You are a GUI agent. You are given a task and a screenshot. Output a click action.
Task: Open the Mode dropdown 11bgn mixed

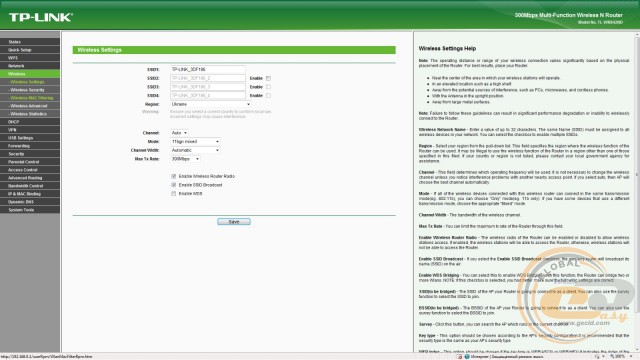pos(195,142)
